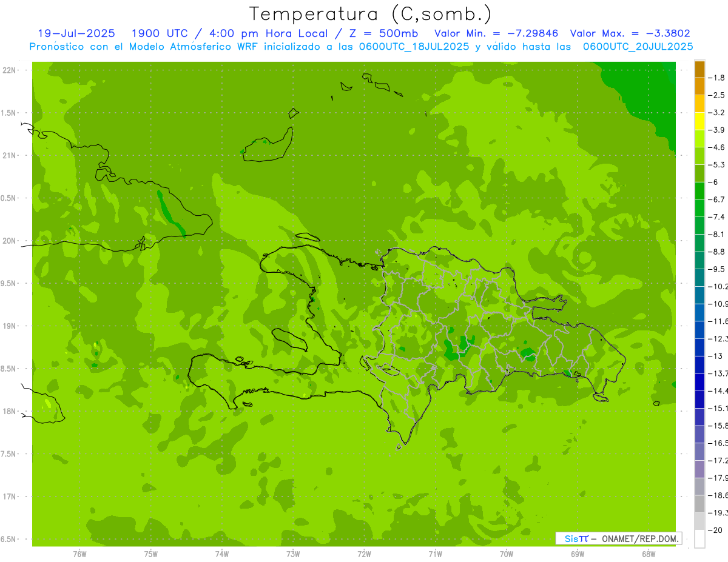The width and height of the screenshot is (728, 562).
Task: Click the 73W longitude label
Action: click(x=293, y=554)
